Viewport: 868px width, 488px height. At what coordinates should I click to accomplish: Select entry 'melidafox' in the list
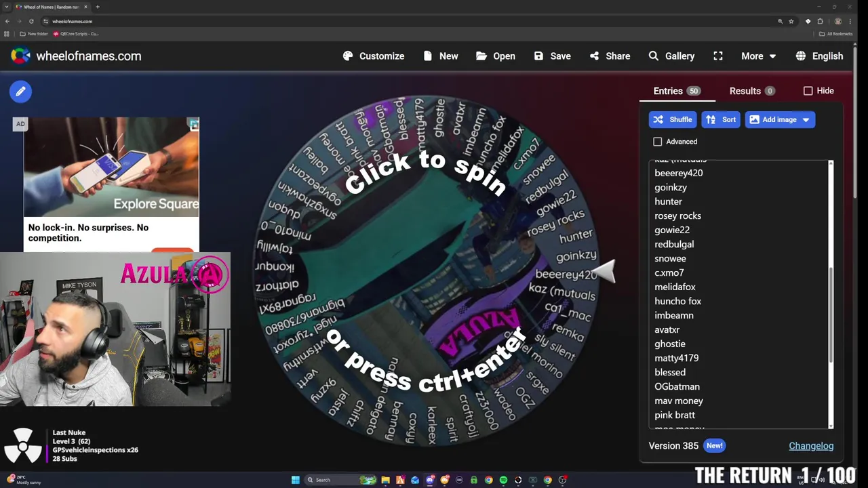coord(675,287)
